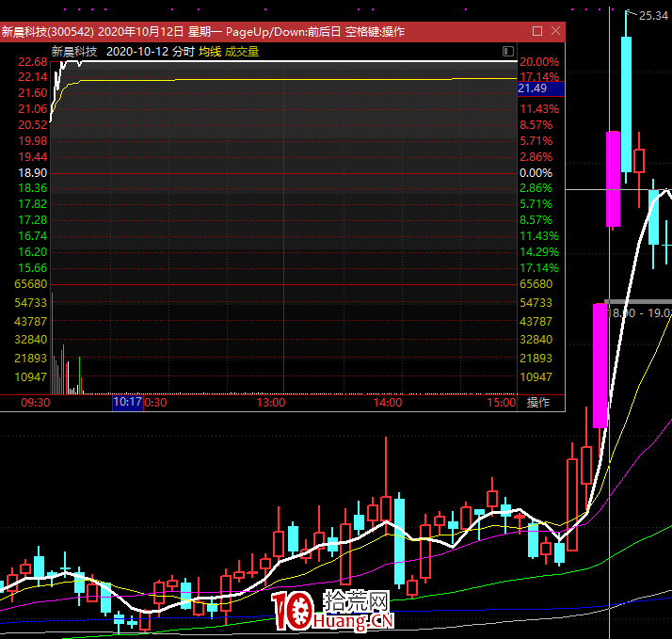This screenshot has width=672, height=639.
Task: Click the 10947 volume label on the right axis
Action: pyautogui.click(x=536, y=376)
